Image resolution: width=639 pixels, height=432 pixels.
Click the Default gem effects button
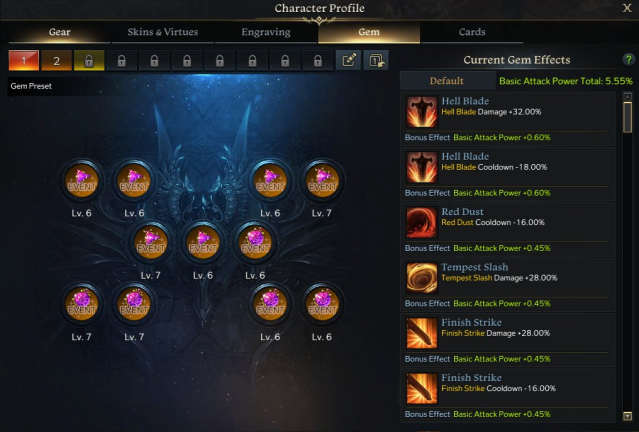point(447,81)
